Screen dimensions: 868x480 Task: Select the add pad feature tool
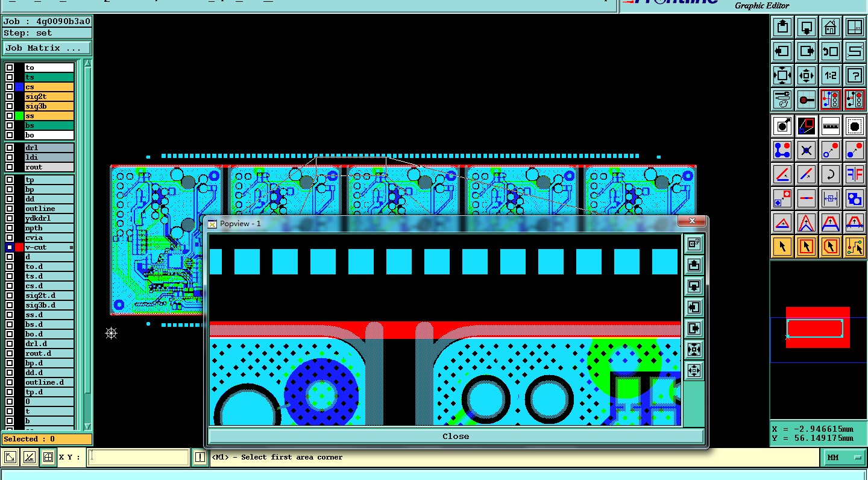(782, 126)
